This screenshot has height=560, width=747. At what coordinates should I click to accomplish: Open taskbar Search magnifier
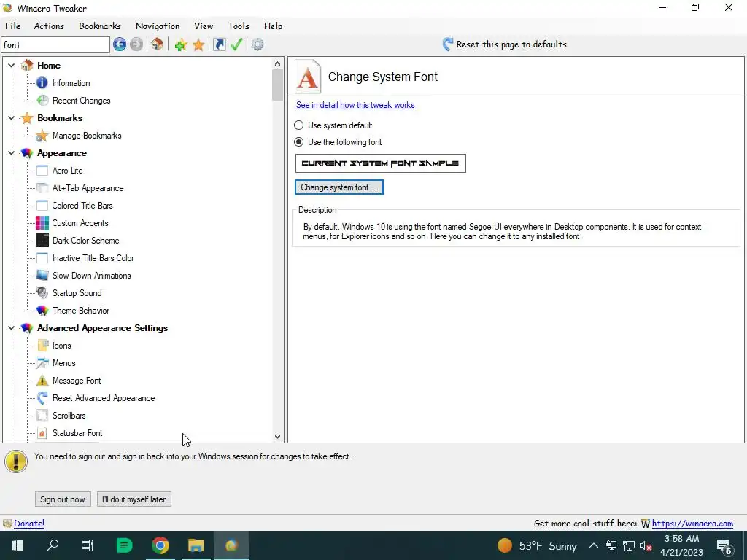[x=53, y=545]
